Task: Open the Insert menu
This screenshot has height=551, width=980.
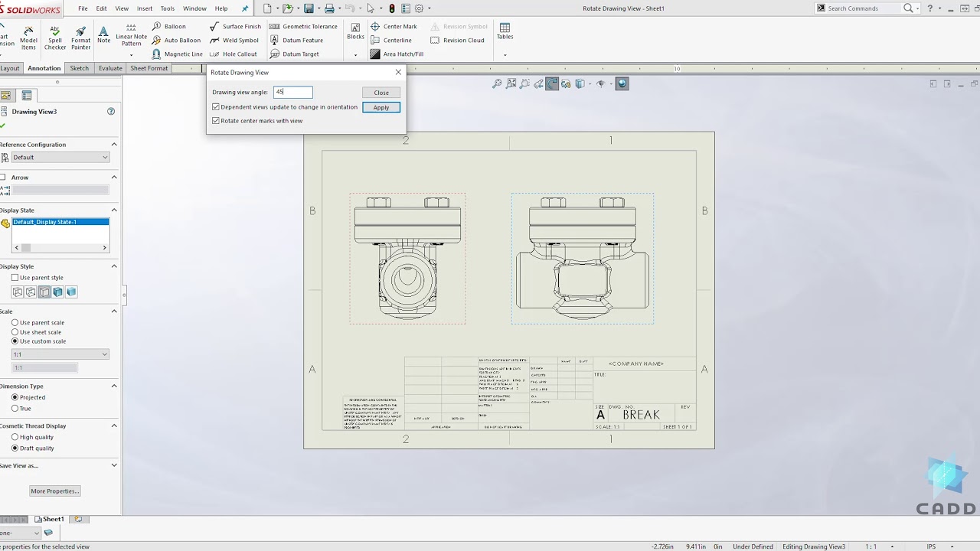Action: point(144,8)
